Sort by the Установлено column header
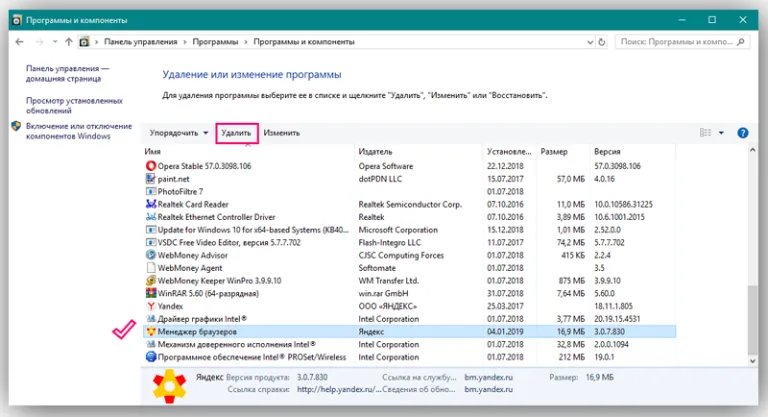Viewport: 768px width, 417px height. [x=509, y=151]
